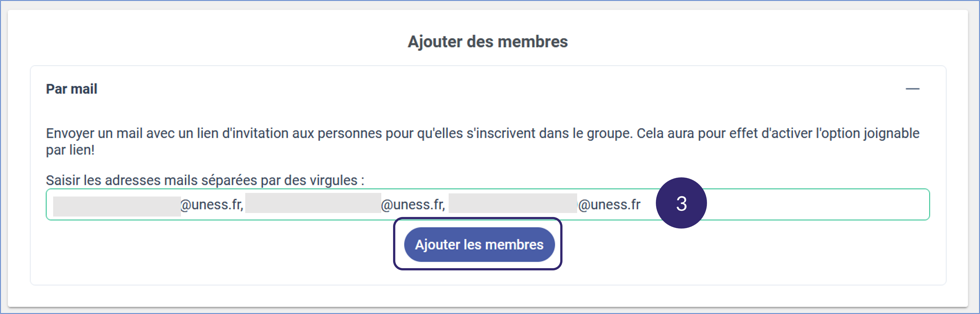
Task: Click the second greyed-out email name block
Action: 313,203
